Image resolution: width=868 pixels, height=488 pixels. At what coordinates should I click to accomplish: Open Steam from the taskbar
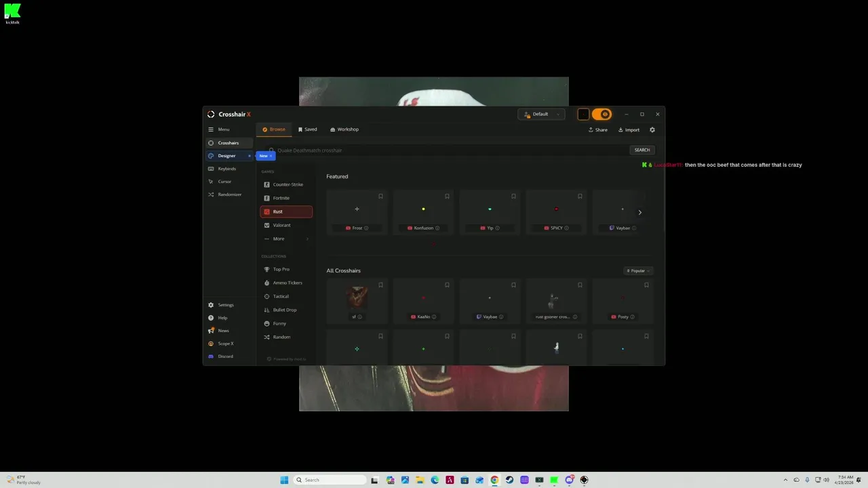click(509, 480)
